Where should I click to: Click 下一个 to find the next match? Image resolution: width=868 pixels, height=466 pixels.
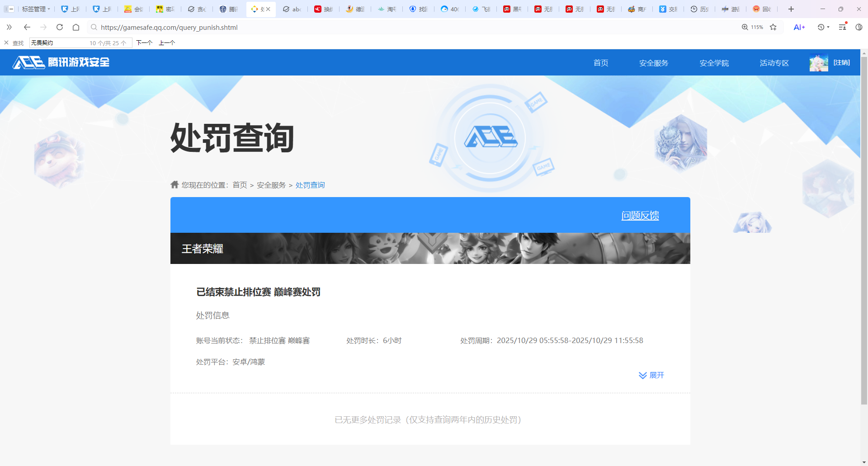point(144,42)
